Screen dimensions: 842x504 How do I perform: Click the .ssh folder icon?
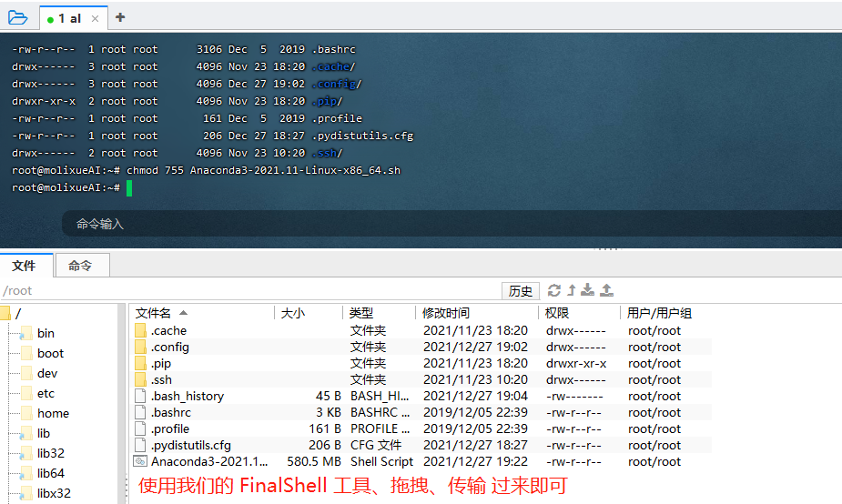[140, 379]
